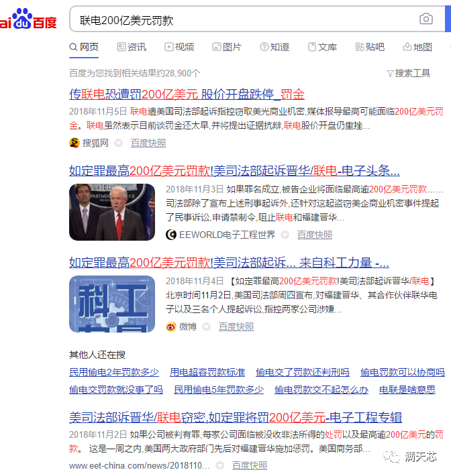Open result 传联电恐遭罚200亿美元 股价开盘跌停
The height and width of the screenshot is (476, 451).
point(187,94)
